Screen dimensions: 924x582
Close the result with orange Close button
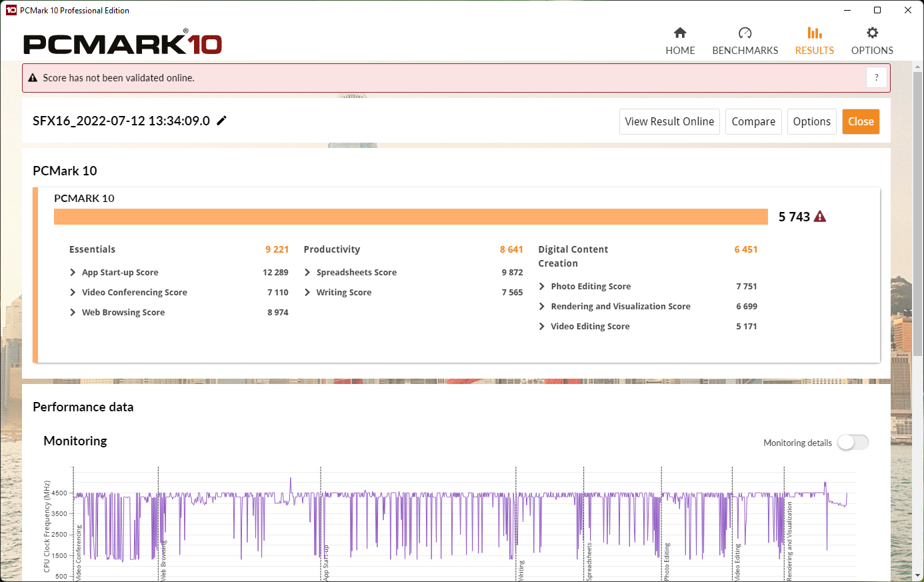pos(861,121)
